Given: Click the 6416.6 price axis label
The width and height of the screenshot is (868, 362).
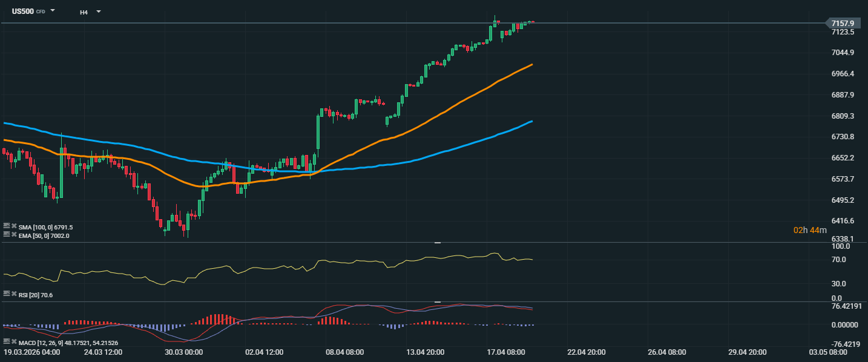Looking at the screenshot, I should [x=843, y=221].
